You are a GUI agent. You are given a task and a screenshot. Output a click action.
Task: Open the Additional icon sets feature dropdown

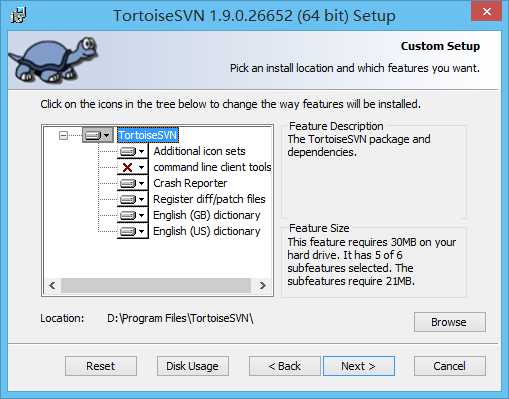point(133,151)
